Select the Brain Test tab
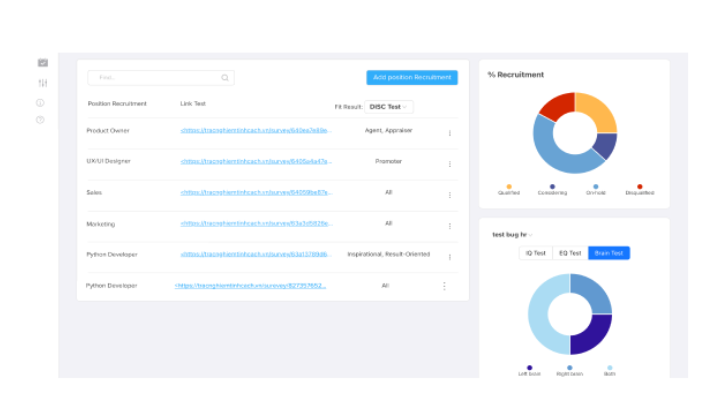719x393 pixels. pyautogui.click(x=609, y=253)
